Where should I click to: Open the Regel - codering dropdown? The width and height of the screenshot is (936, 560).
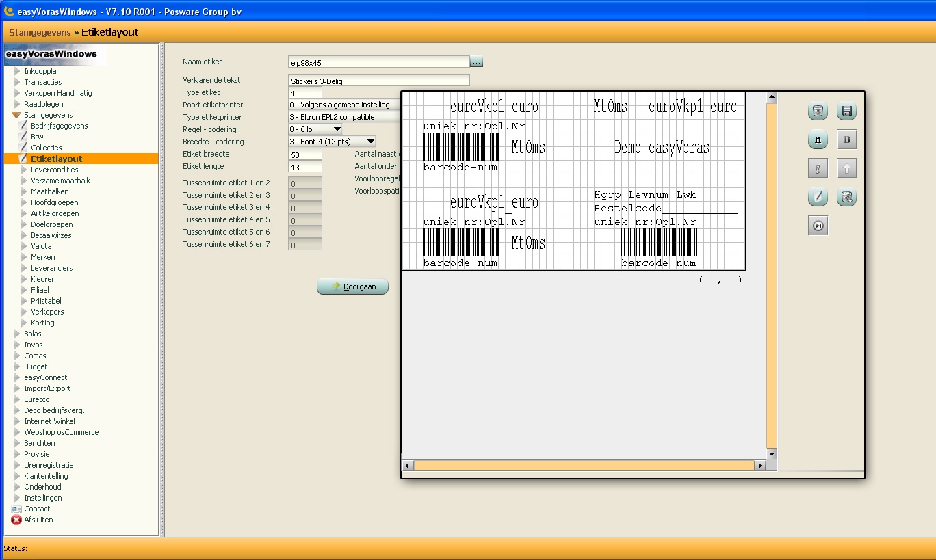coord(337,129)
